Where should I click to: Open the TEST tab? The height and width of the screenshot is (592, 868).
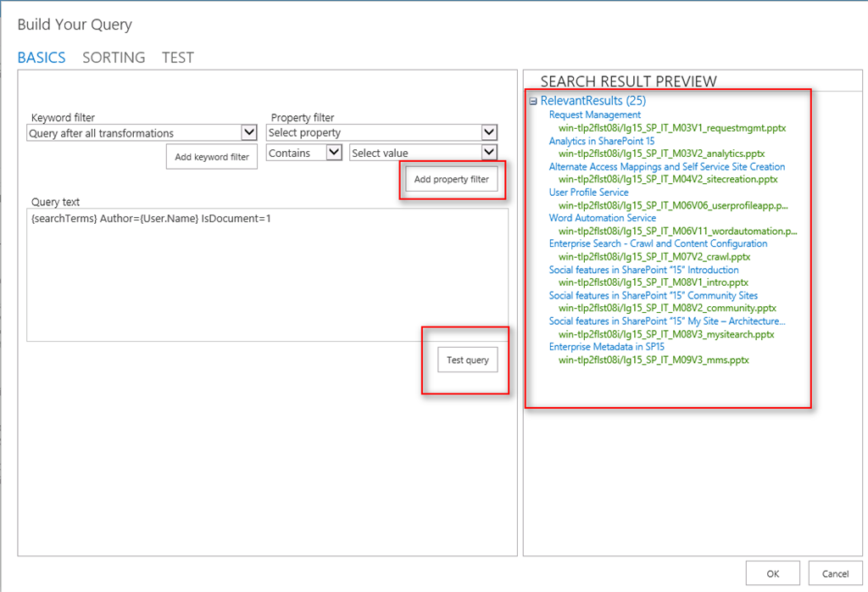tap(178, 58)
